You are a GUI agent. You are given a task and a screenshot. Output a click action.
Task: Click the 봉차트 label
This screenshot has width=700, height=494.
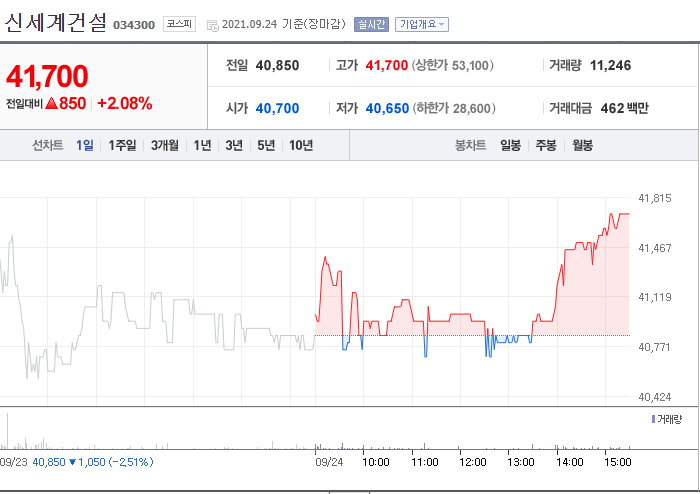[470, 145]
